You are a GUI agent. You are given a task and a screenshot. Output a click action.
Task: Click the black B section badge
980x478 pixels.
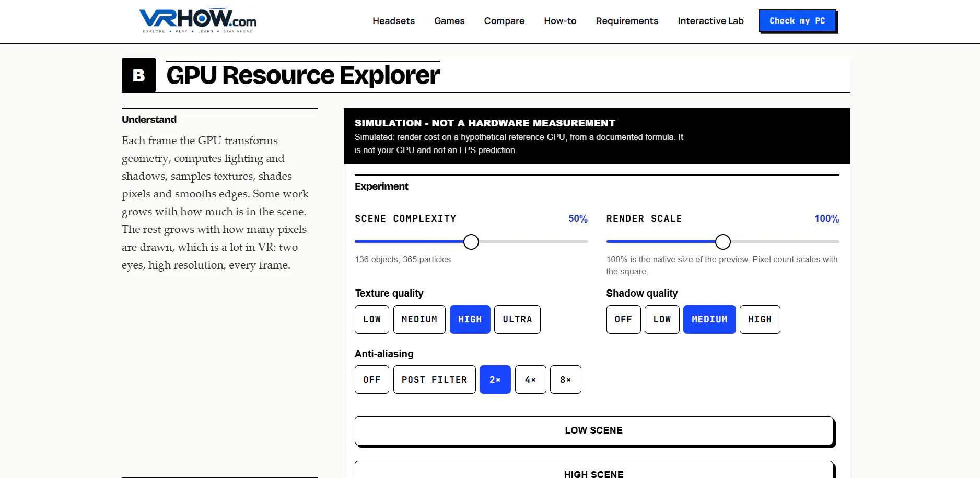coord(138,75)
